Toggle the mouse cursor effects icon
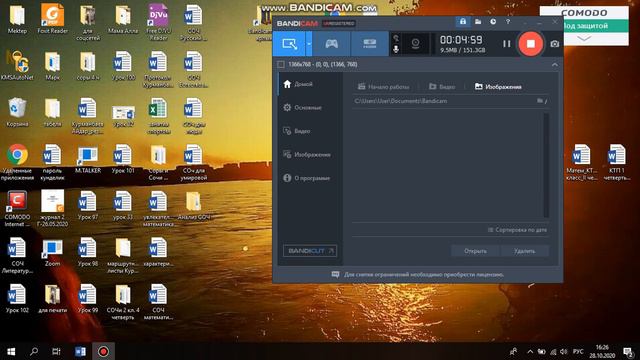Viewport: 640px width, 360px height. (396, 38)
